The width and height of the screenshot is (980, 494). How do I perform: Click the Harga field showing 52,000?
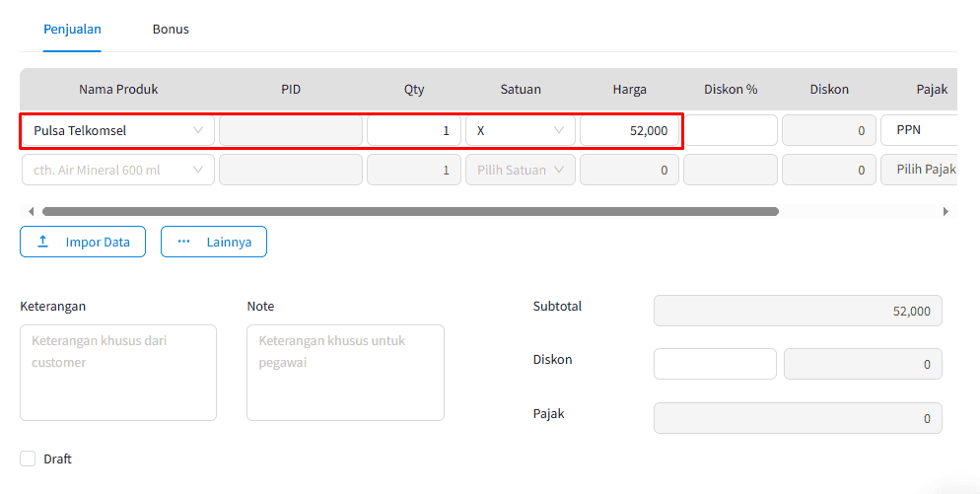click(x=629, y=131)
